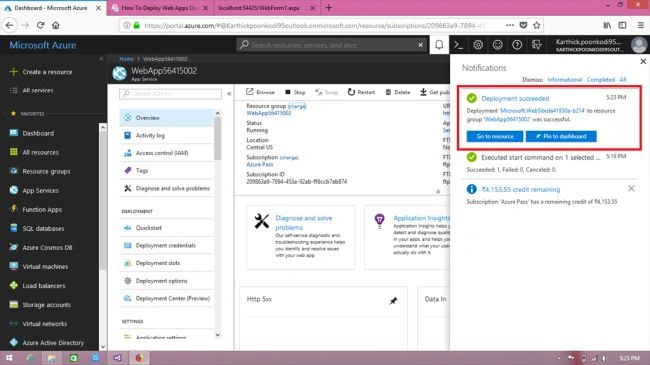Open the WebApp56415002 resource group link
650x365 pixels.
click(x=269, y=113)
